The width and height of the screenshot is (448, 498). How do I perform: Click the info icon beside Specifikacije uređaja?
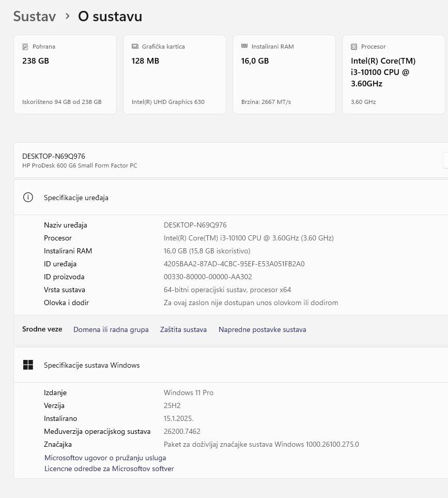click(28, 198)
